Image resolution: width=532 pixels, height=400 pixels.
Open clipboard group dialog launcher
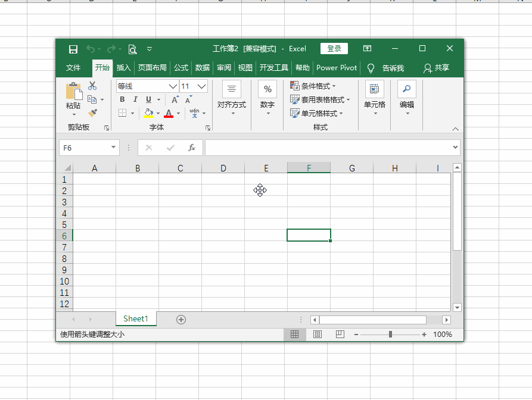[107, 128]
